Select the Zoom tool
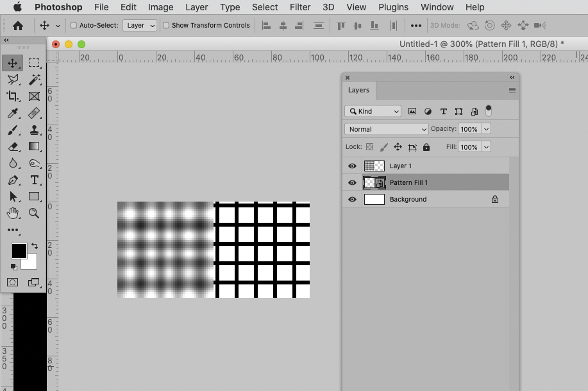588x391 pixels. point(34,213)
